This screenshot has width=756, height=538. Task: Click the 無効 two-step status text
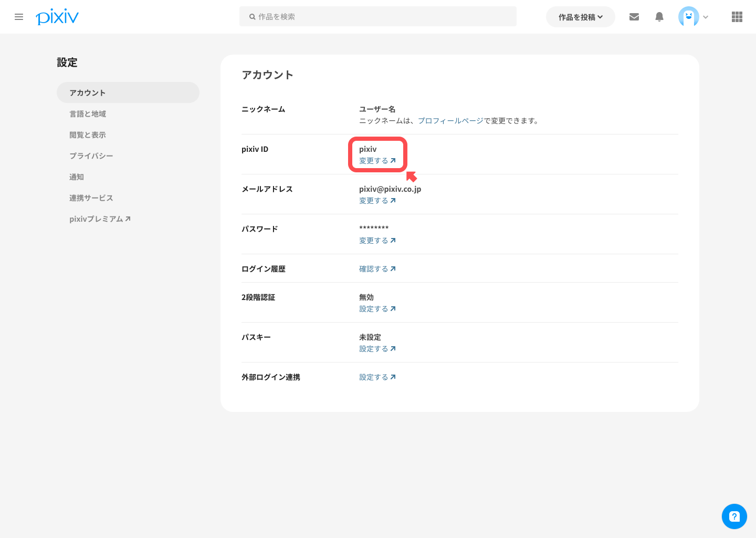coord(366,297)
